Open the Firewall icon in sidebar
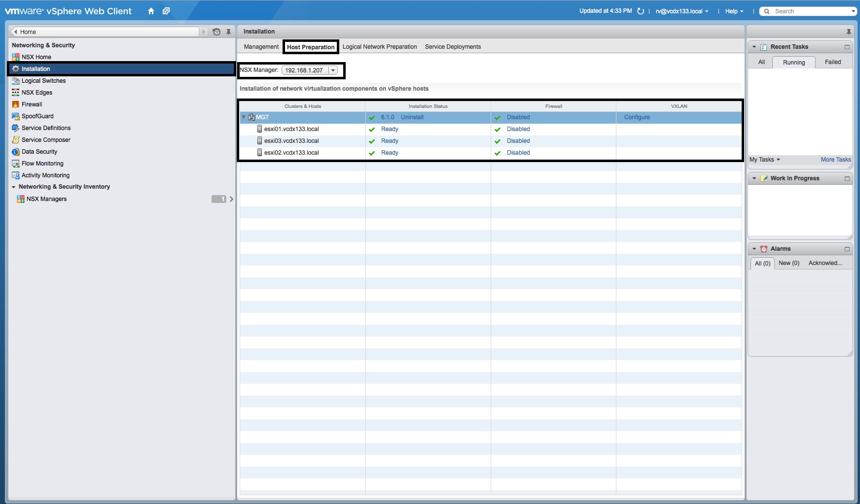 (15, 104)
